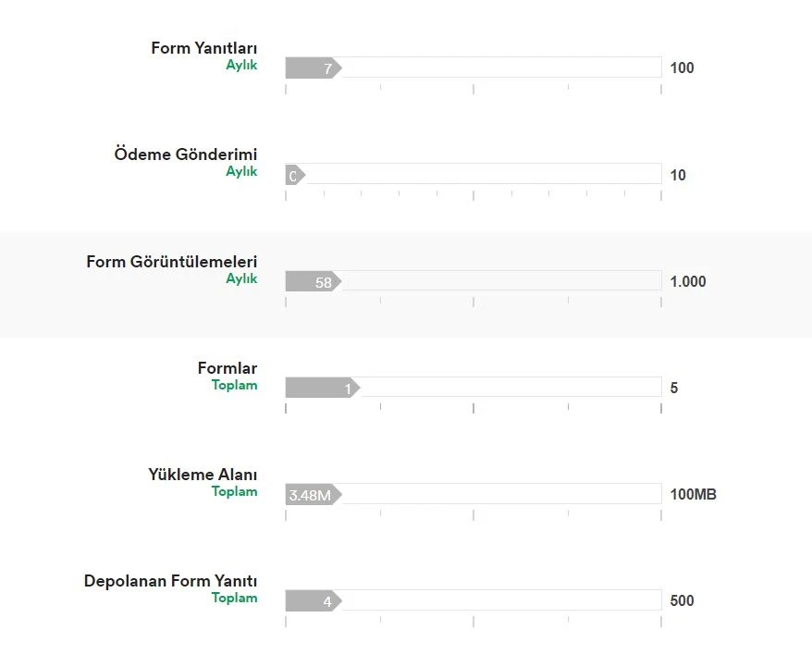Select the Ödeme Gönderimi heading

tap(186, 154)
